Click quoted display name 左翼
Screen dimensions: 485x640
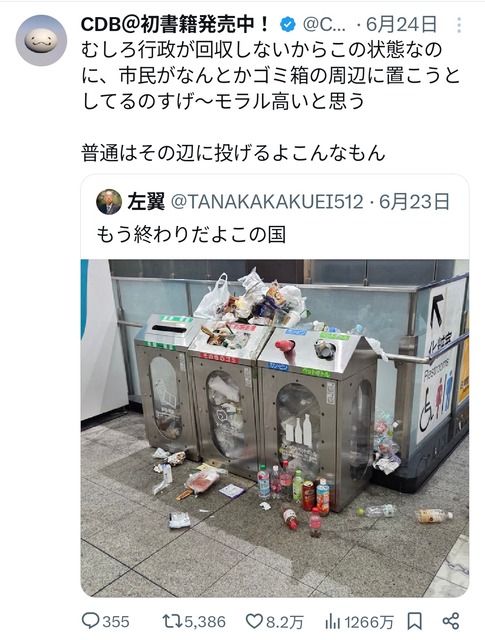pyautogui.click(x=146, y=202)
